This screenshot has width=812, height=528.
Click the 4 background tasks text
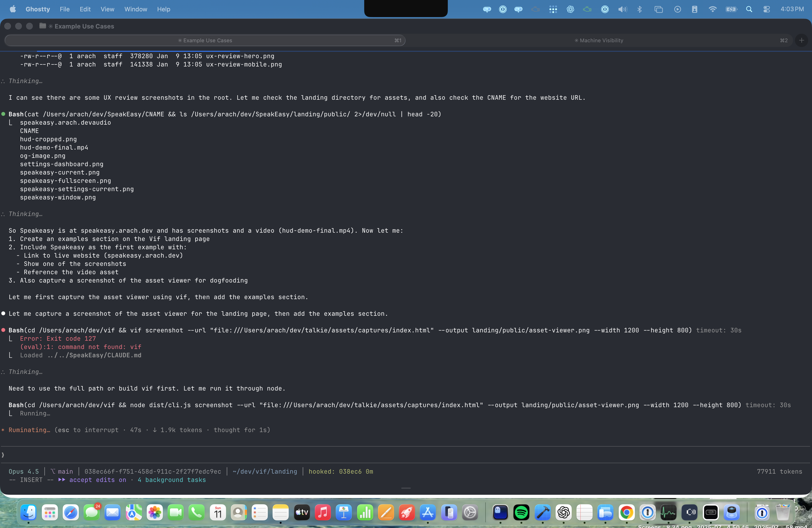172,480
